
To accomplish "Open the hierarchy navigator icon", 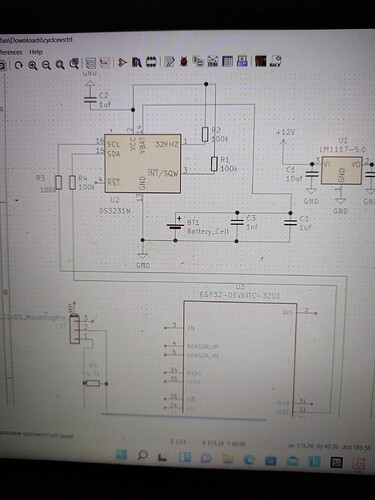I will 91,63.
